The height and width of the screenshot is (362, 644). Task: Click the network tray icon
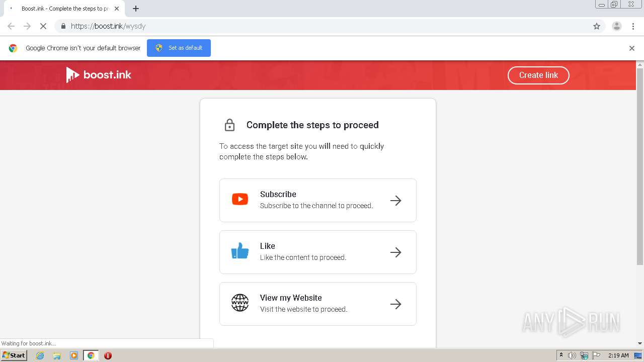[x=584, y=355]
